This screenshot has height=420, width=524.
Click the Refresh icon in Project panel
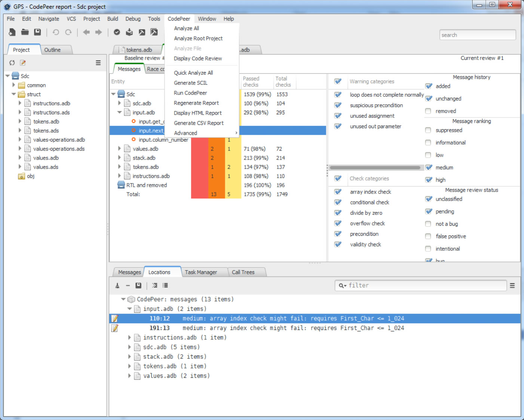(12, 63)
